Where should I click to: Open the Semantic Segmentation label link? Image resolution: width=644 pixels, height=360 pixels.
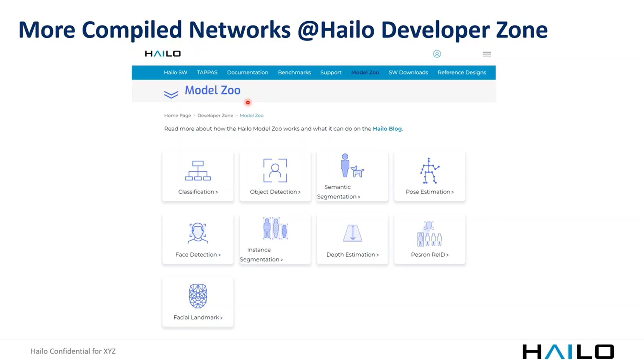(x=338, y=192)
